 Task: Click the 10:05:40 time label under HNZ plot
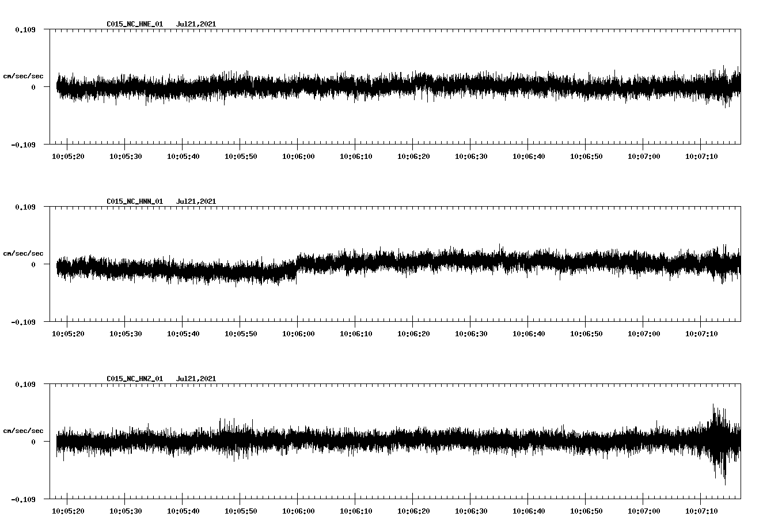click(183, 511)
